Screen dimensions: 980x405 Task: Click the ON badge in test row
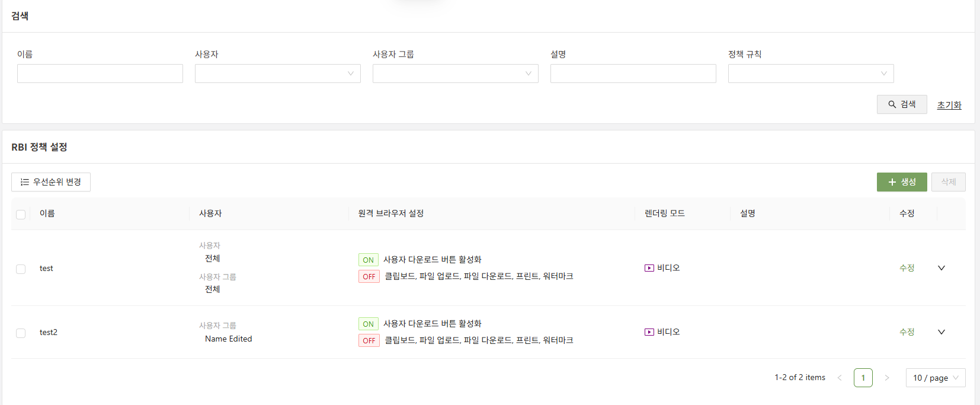pyautogui.click(x=368, y=260)
